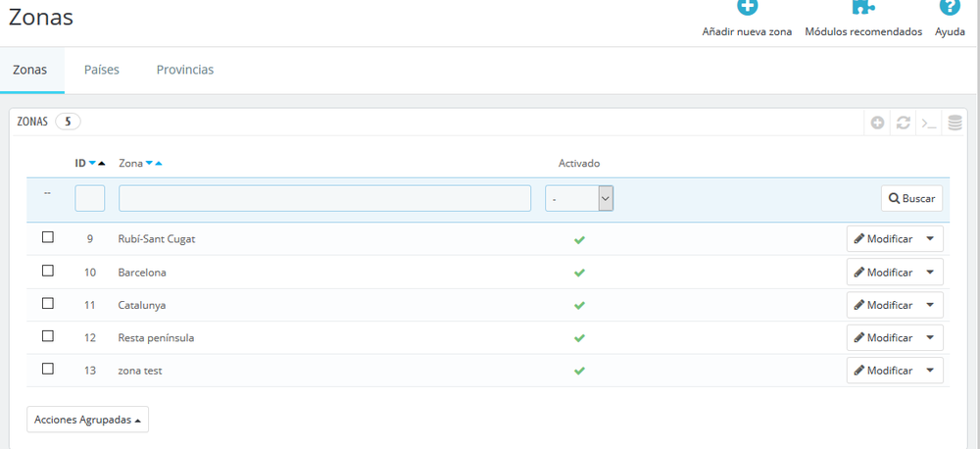
Task: Open Módulos recomendados puzzle icon
Action: (x=863, y=6)
